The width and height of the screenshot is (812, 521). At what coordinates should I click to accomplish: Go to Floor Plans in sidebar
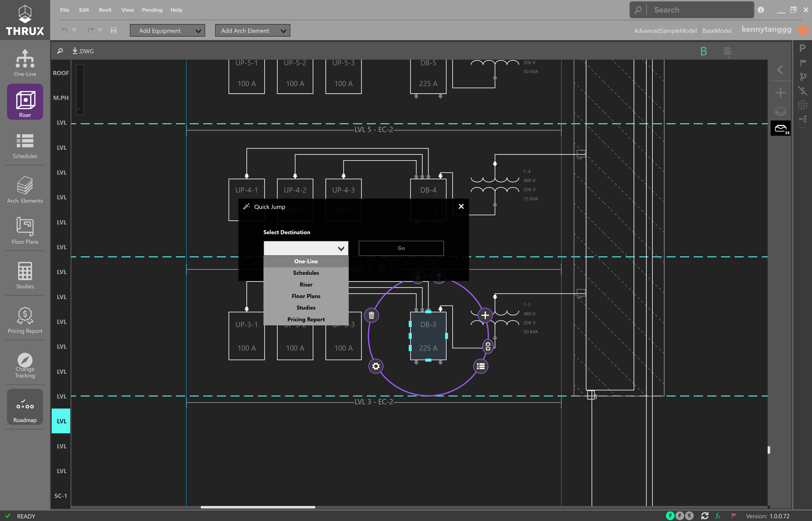(x=25, y=231)
